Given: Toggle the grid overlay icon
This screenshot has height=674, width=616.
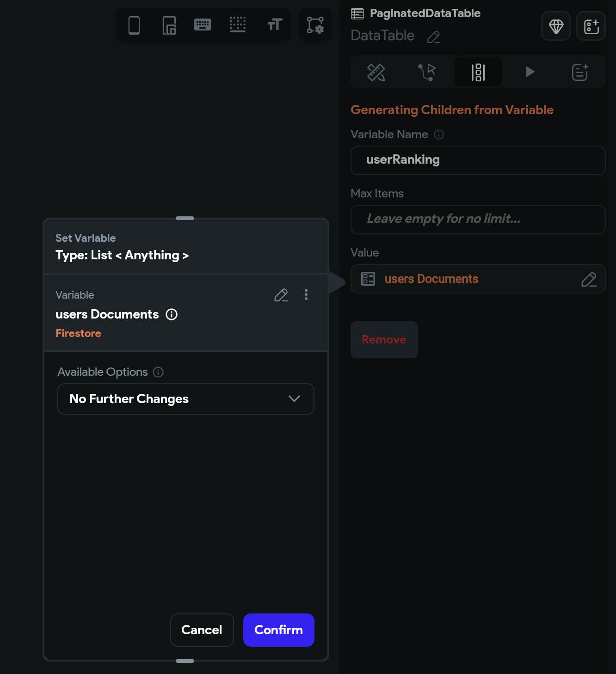Looking at the screenshot, I should (x=238, y=25).
